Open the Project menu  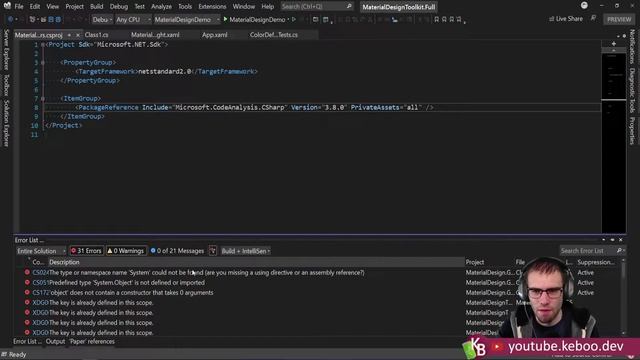point(74,7)
